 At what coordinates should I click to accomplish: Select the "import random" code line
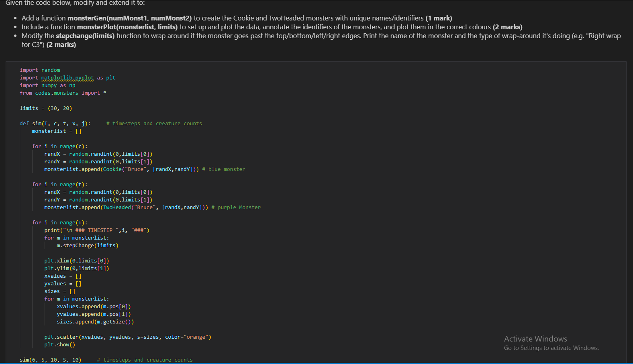pyautogui.click(x=40, y=70)
